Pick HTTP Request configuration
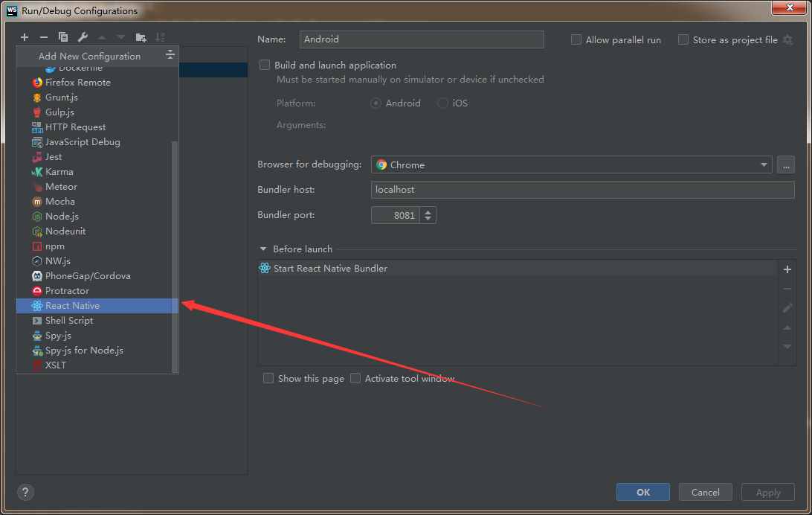812x515 pixels. tap(97, 127)
